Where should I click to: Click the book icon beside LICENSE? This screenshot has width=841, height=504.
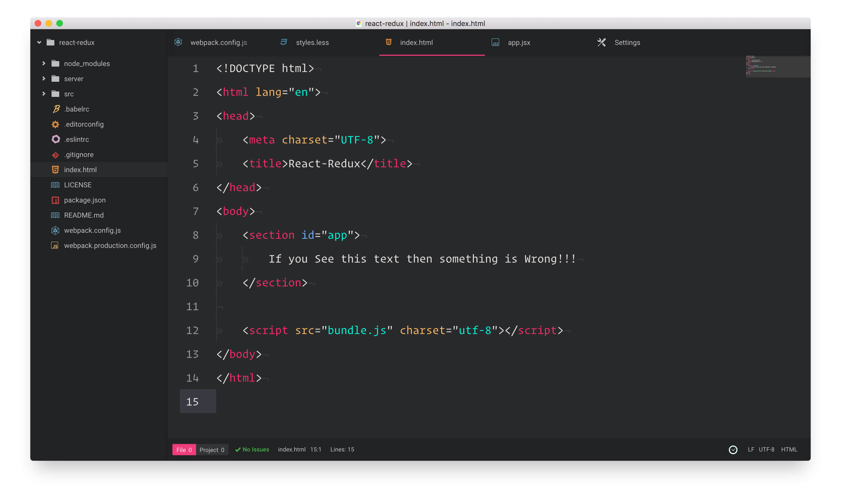(55, 185)
